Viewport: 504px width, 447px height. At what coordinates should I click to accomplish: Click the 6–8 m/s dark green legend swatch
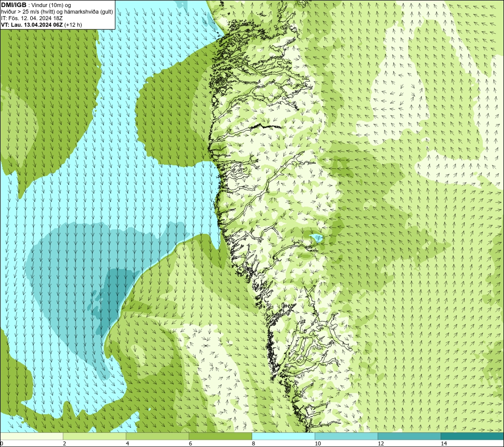(221, 436)
